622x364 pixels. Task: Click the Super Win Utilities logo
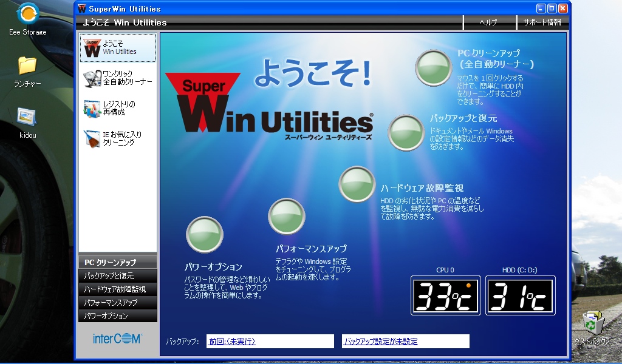click(x=269, y=106)
